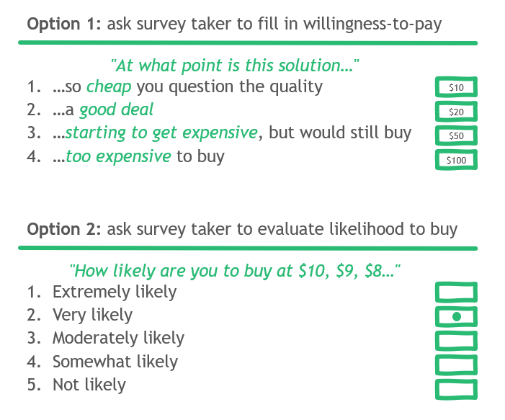Click the Option 2 heading text

click(x=242, y=229)
